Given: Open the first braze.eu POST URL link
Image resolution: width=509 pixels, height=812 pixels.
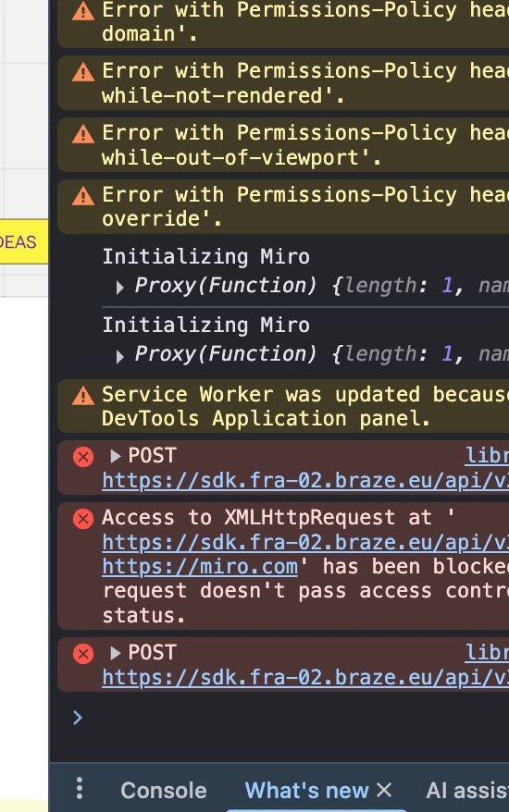Looking at the screenshot, I should point(305,481).
